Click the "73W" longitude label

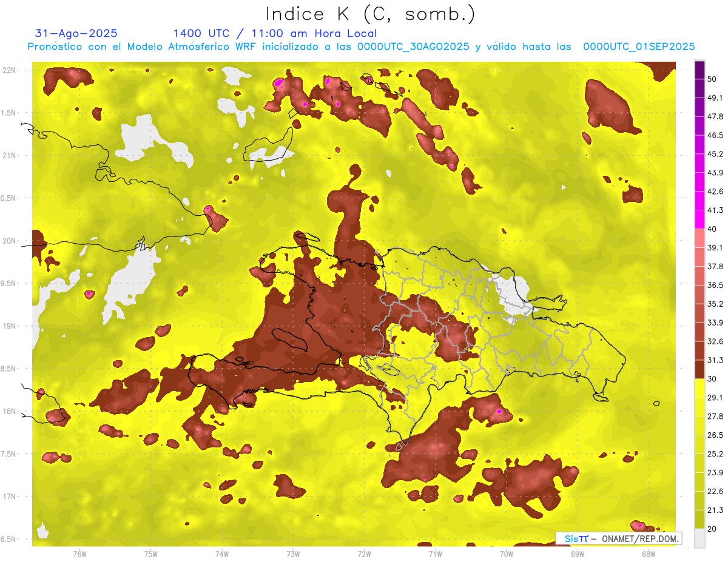tap(293, 554)
